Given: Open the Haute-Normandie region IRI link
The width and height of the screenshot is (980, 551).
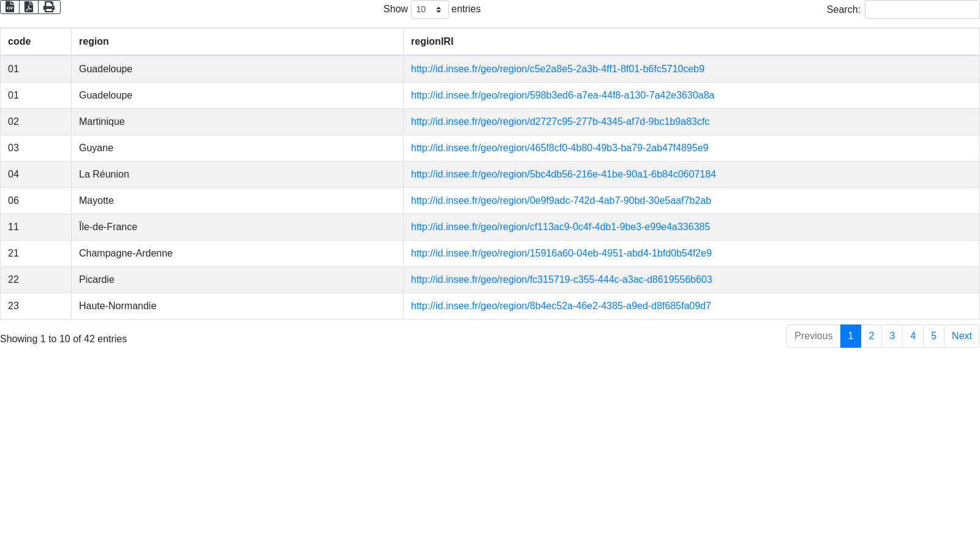Looking at the screenshot, I should 560,306.
